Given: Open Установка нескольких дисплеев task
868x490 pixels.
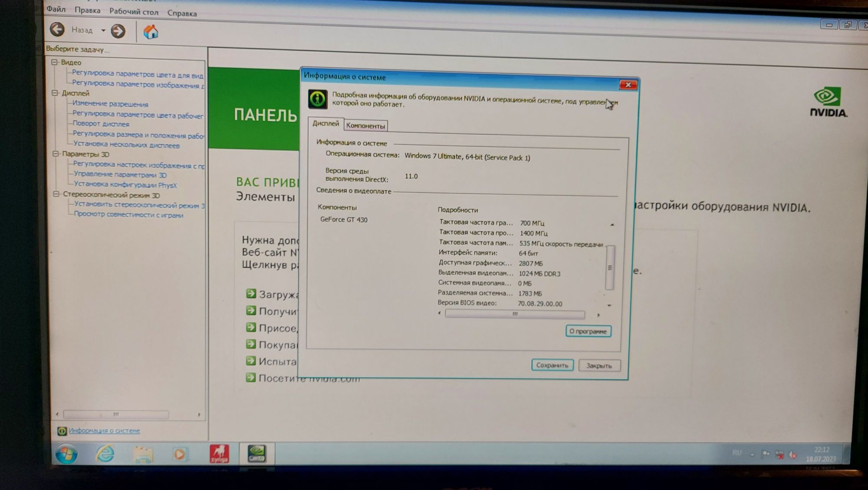Looking at the screenshot, I should (x=126, y=145).
